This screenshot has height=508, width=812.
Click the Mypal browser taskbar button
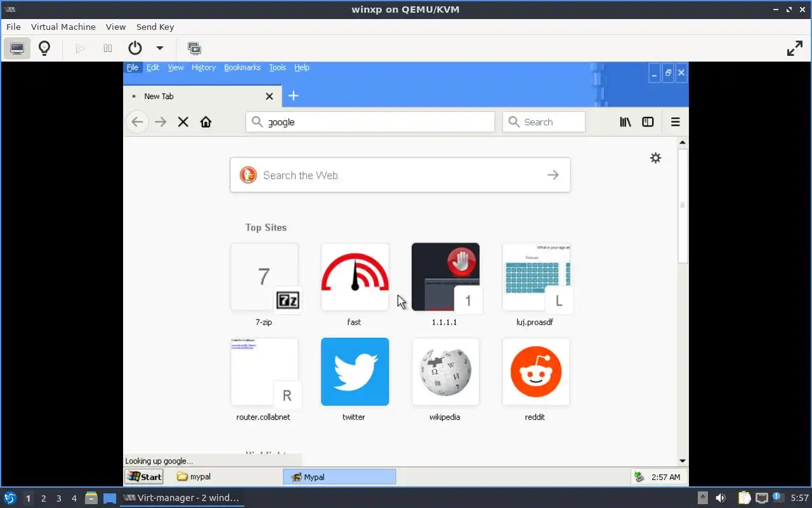(x=339, y=477)
